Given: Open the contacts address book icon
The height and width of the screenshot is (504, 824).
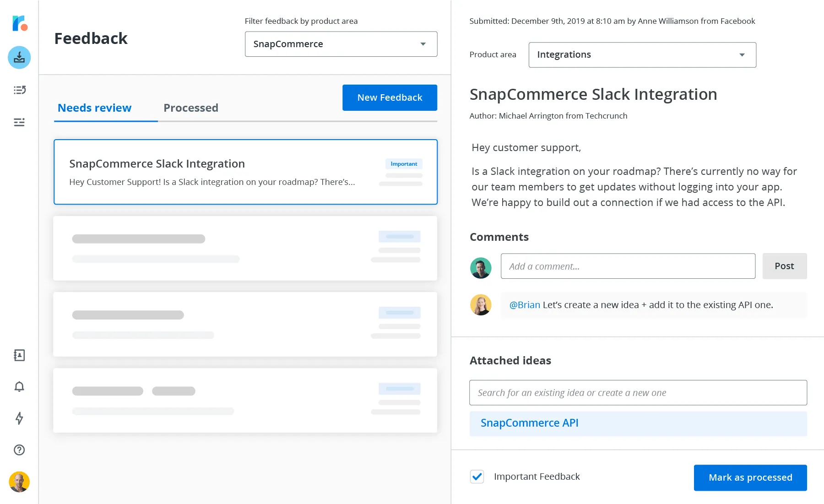Looking at the screenshot, I should [19, 355].
